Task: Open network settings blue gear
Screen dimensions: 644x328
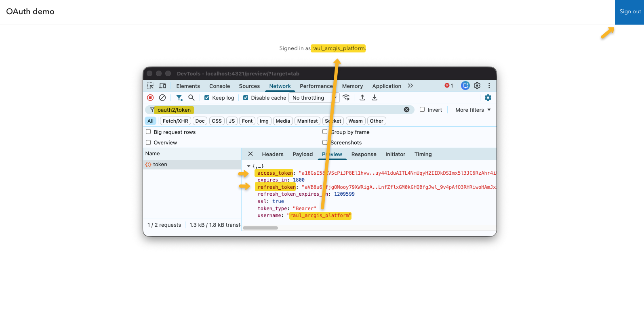Action: click(488, 98)
